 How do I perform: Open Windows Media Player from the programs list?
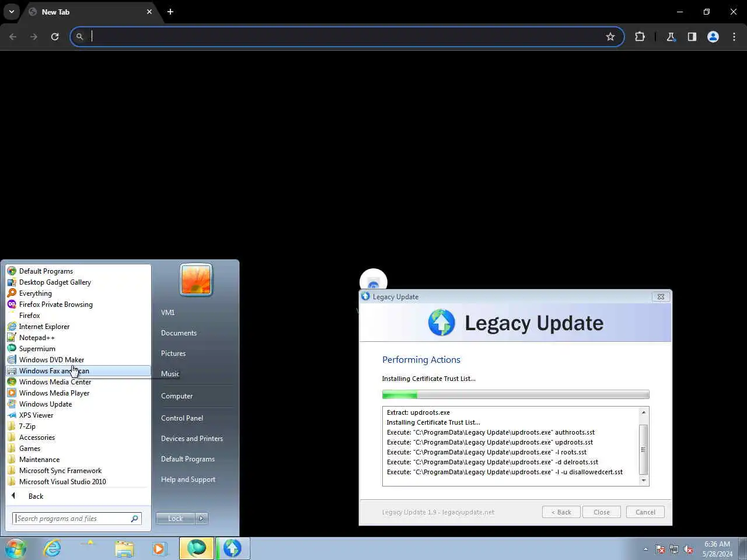click(78, 393)
